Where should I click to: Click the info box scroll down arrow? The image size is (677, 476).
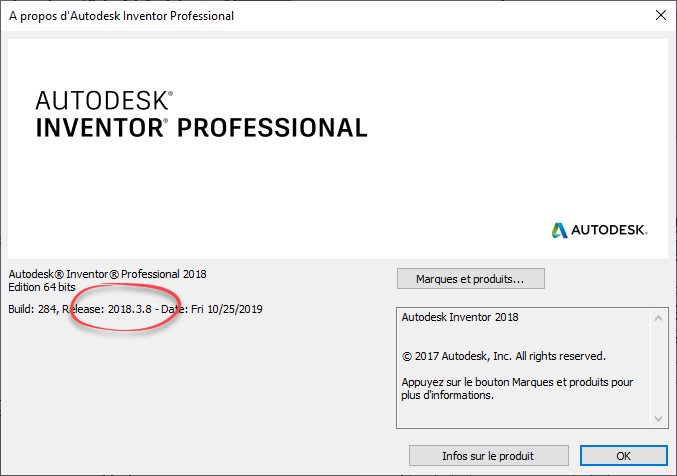pos(658,418)
